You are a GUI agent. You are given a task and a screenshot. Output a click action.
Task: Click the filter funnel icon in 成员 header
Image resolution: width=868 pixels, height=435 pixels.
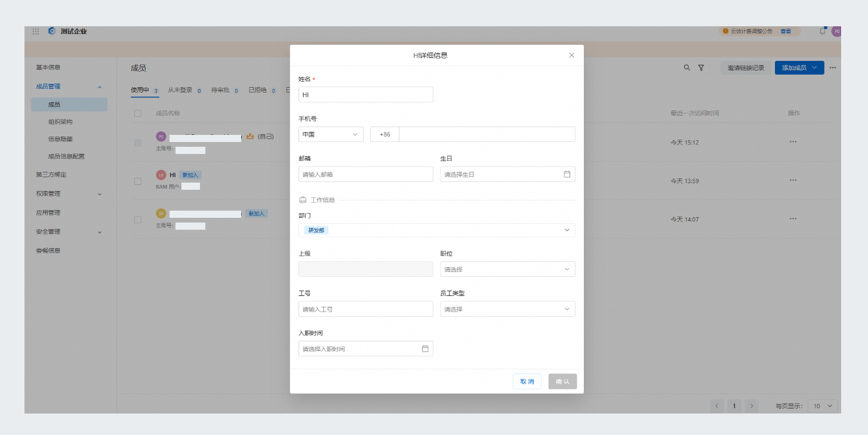click(x=701, y=67)
